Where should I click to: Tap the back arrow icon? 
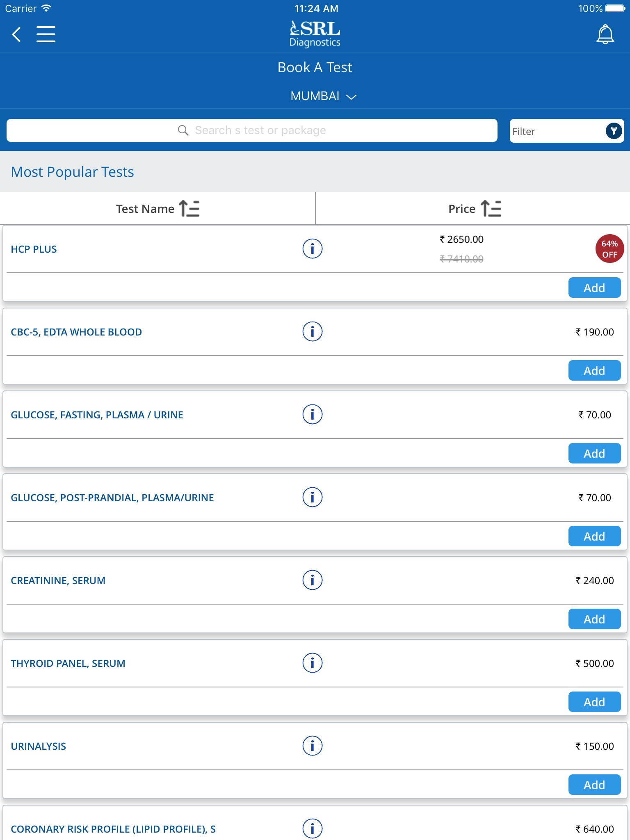tap(16, 34)
